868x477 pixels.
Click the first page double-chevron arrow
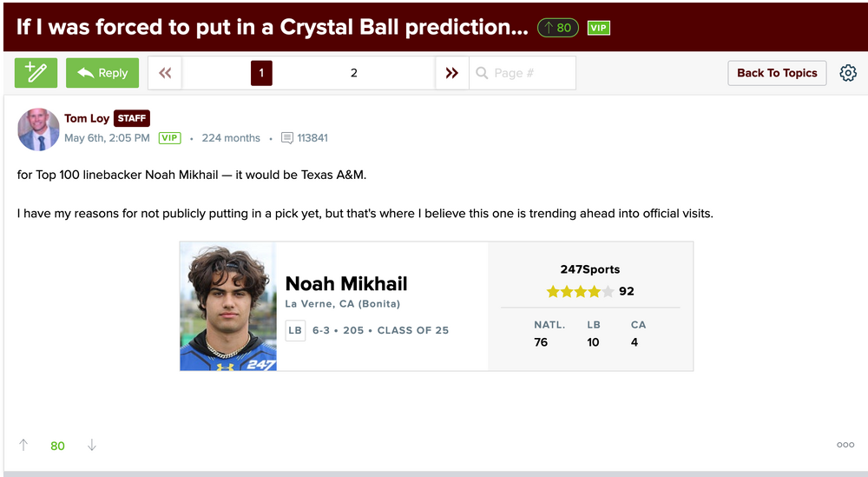click(x=165, y=73)
